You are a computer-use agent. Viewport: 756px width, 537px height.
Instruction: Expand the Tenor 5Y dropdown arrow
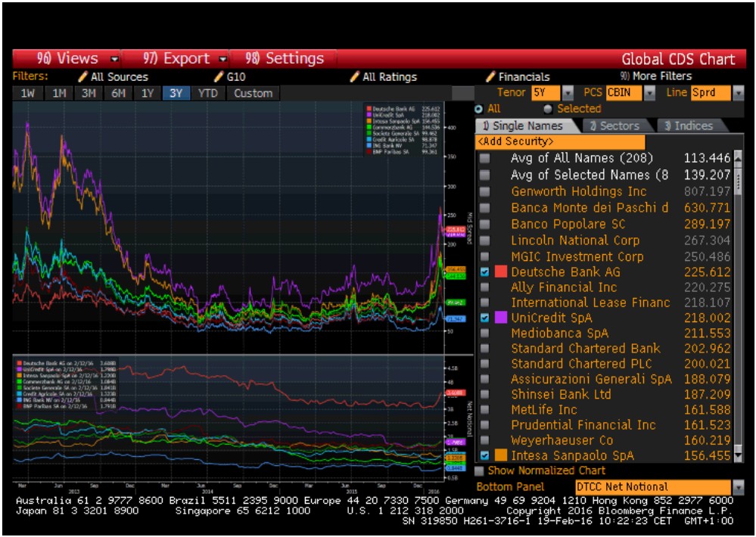point(568,92)
